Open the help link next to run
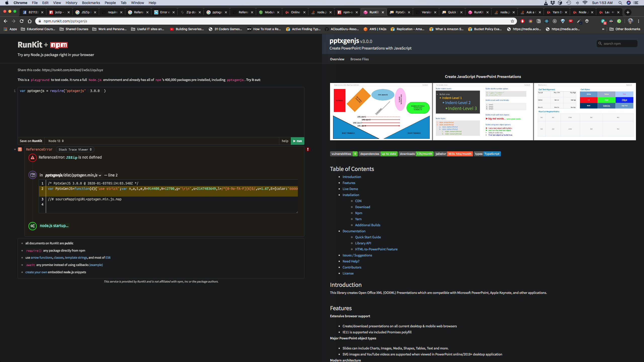This screenshot has height=362, width=644. pyautogui.click(x=285, y=141)
